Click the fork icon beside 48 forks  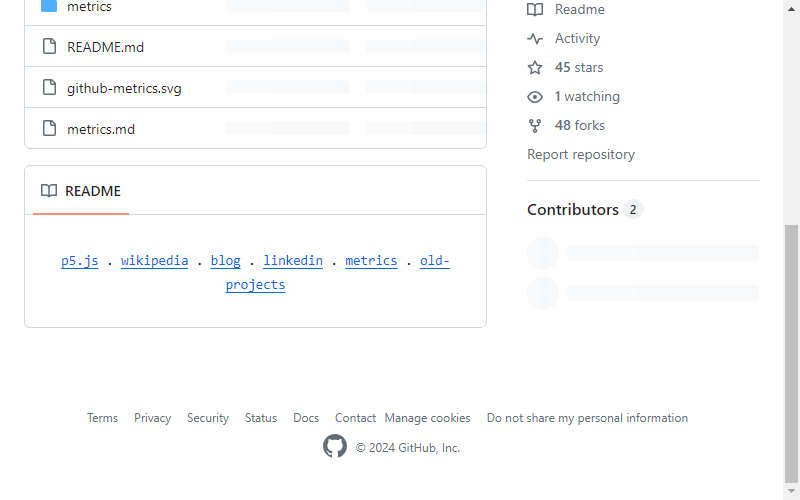click(535, 126)
